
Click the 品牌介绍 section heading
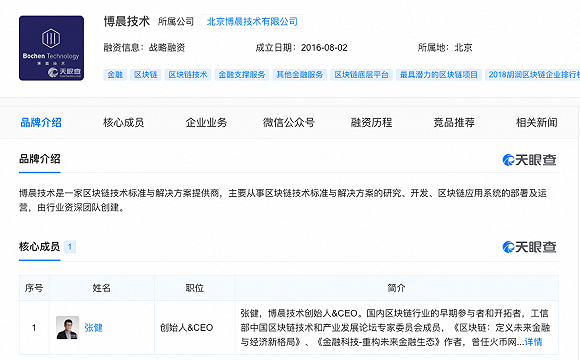tap(40, 159)
